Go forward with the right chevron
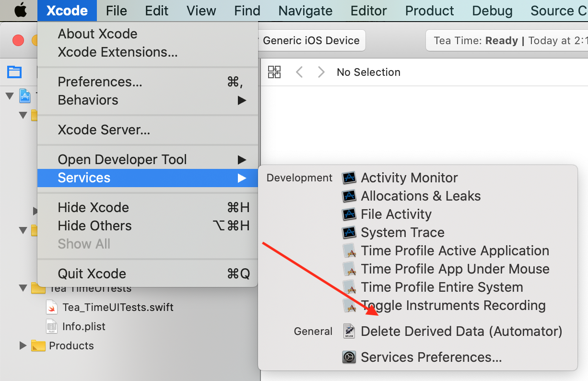 point(321,72)
